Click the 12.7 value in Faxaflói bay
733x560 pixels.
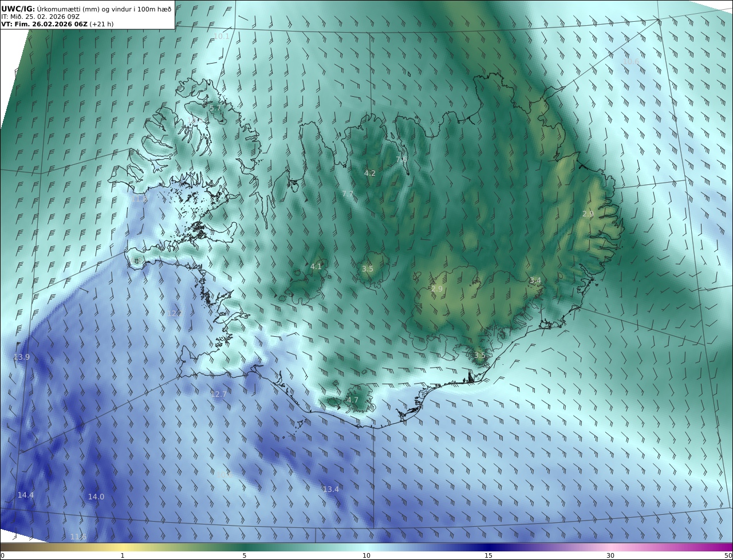point(175,314)
